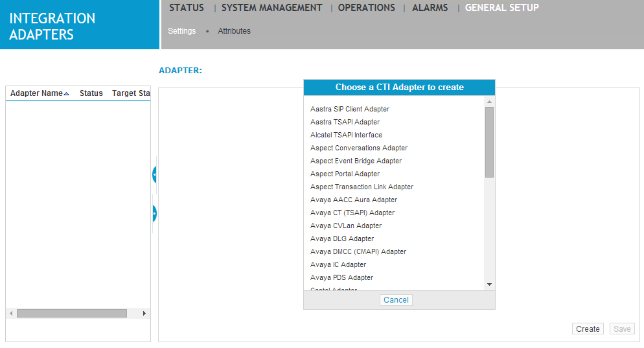This screenshot has height=348, width=644.
Task: Expand the panel with the lower blue arrow
Action: [x=154, y=214]
